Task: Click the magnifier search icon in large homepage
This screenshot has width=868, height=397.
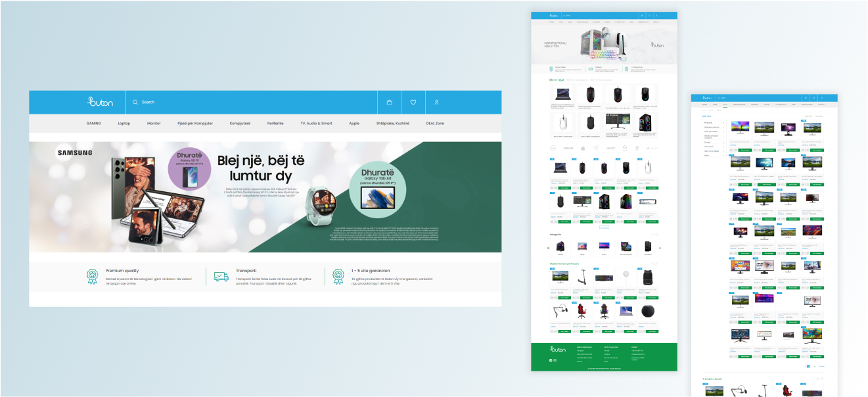Action: point(135,102)
